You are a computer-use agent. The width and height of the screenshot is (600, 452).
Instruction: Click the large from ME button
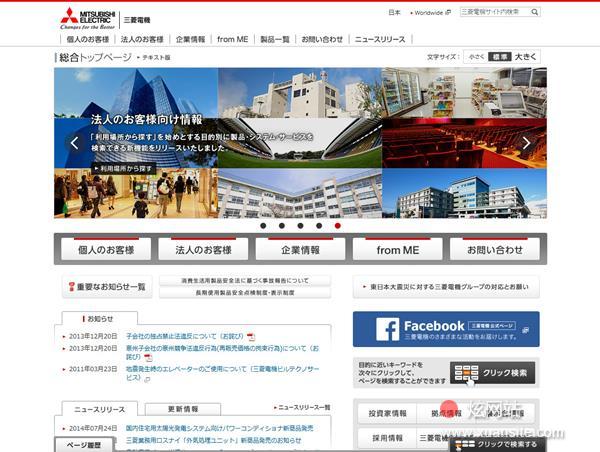point(397,250)
